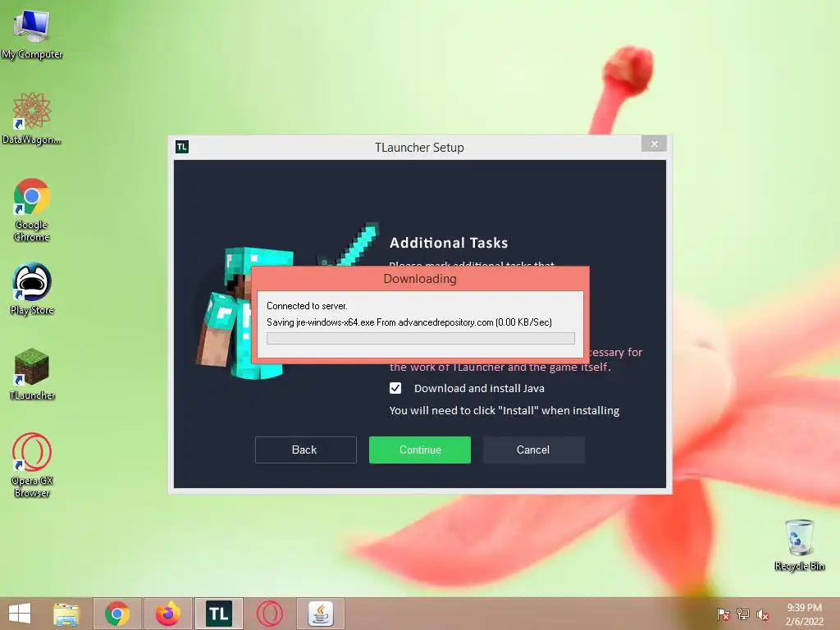Launch Google Chrome from desktop
The width and height of the screenshot is (840, 630).
point(32,209)
